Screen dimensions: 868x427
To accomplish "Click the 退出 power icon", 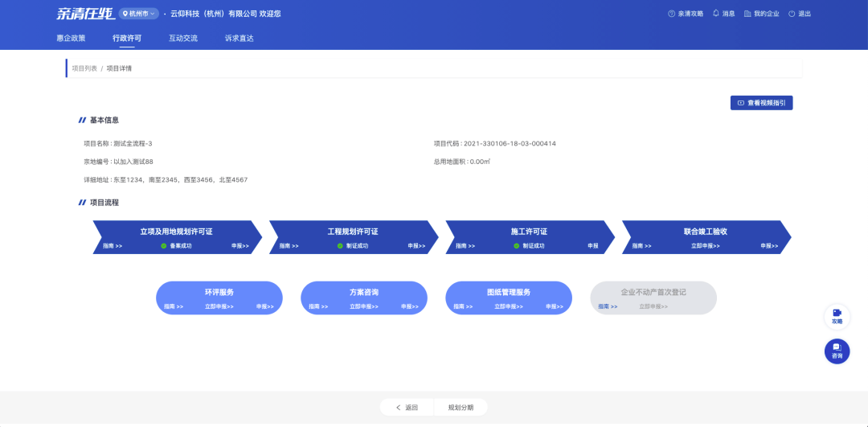I will (x=792, y=14).
